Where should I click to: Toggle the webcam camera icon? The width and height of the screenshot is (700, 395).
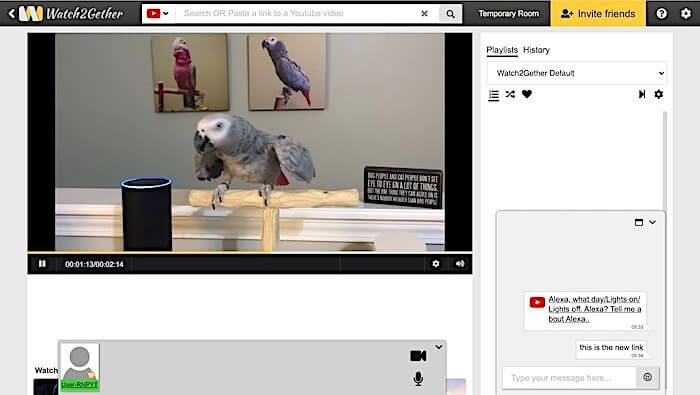coord(418,356)
